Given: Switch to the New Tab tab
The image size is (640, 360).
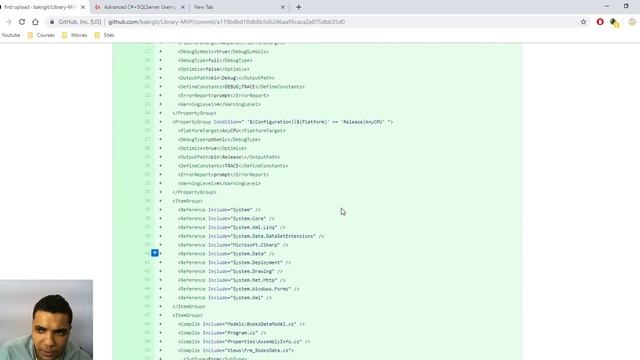Looking at the screenshot, I should pos(238,7).
